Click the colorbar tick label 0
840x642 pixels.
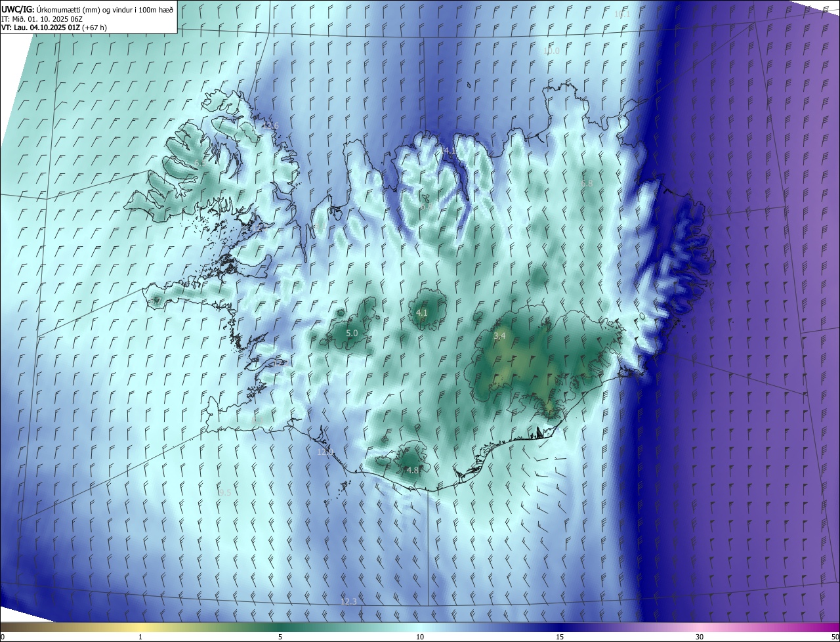click(x=3, y=637)
